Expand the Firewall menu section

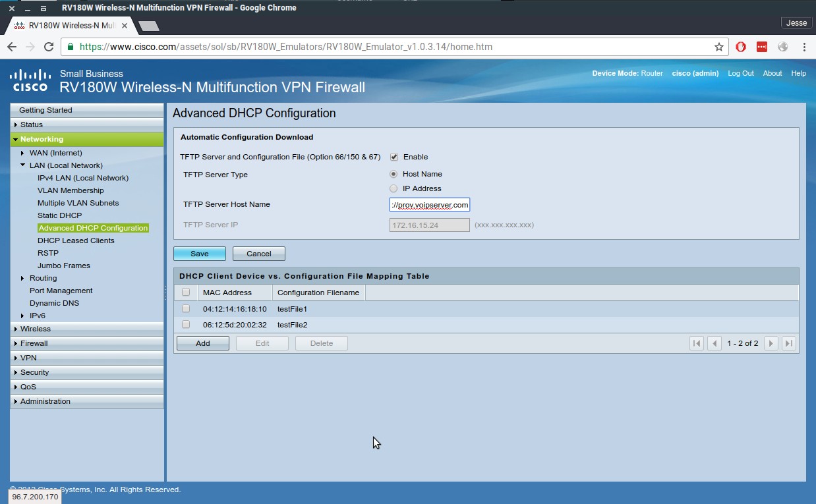(x=87, y=343)
